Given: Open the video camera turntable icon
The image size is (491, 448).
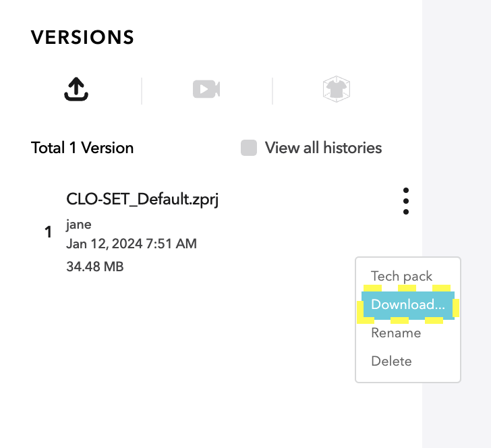Looking at the screenshot, I should (x=206, y=89).
